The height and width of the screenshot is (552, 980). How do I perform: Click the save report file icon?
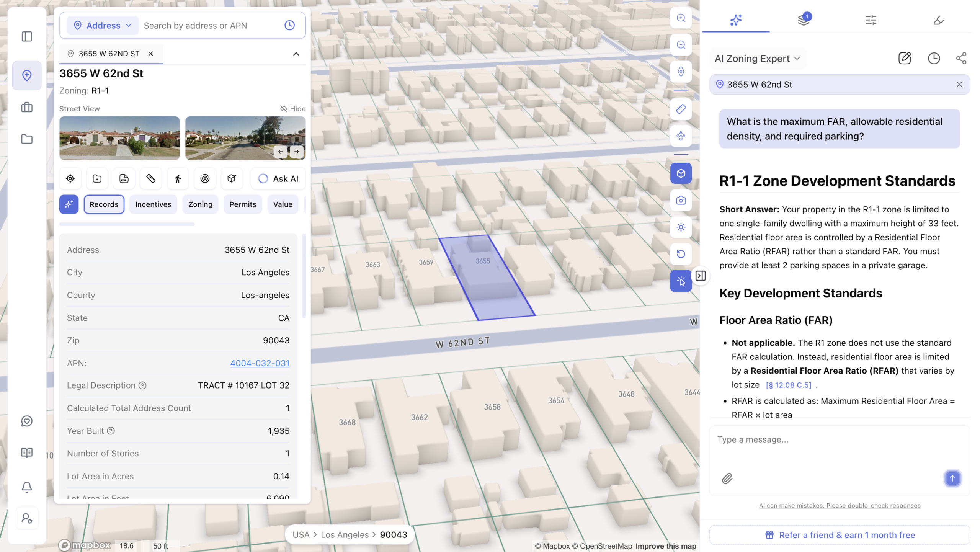tap(124, 178)
